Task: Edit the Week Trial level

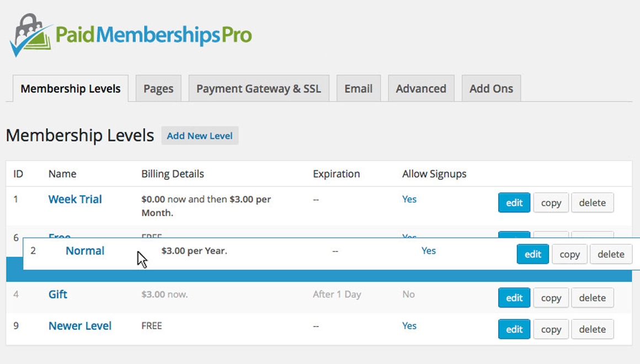Action: coord(514,203)
